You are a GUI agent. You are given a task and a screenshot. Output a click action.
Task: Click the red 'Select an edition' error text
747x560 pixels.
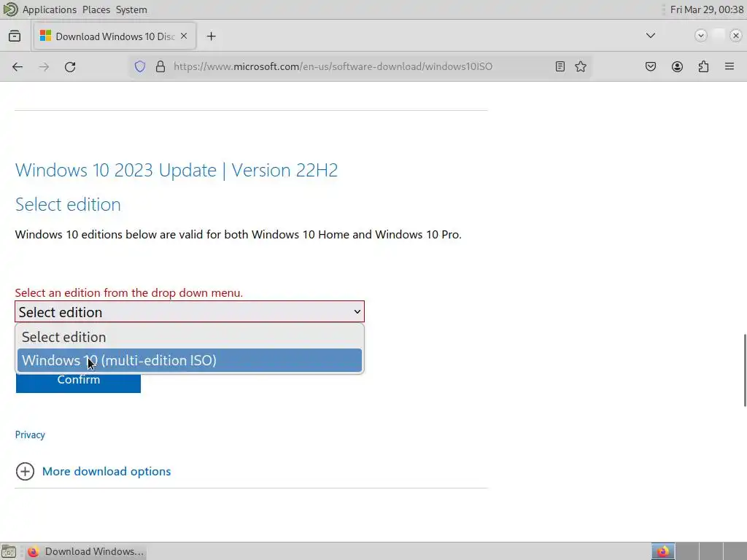129,293
